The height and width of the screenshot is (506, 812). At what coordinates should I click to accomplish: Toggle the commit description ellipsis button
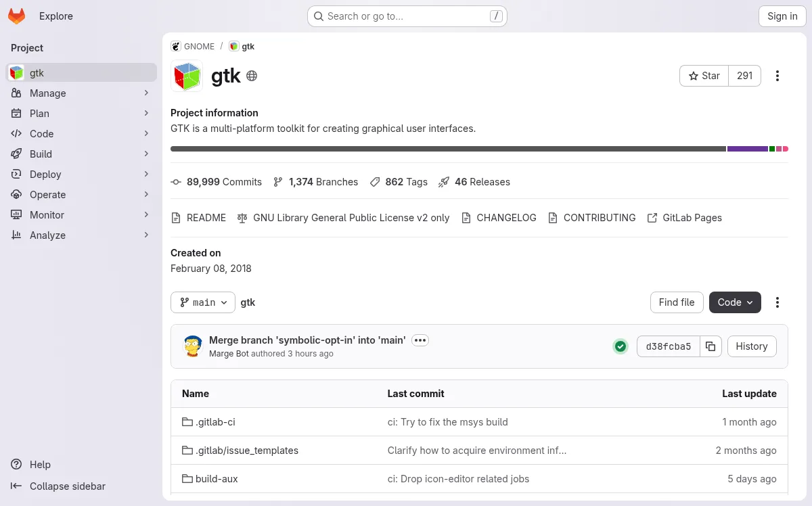420,340
